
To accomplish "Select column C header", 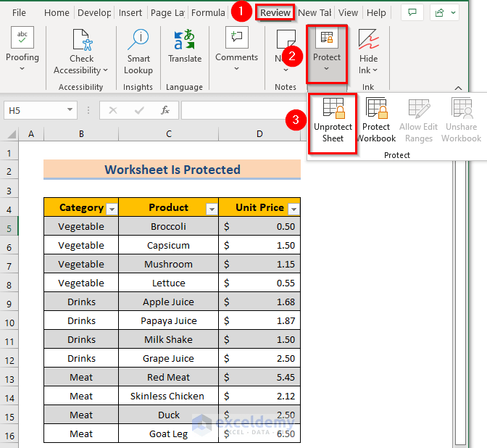I will click(169, 134).
